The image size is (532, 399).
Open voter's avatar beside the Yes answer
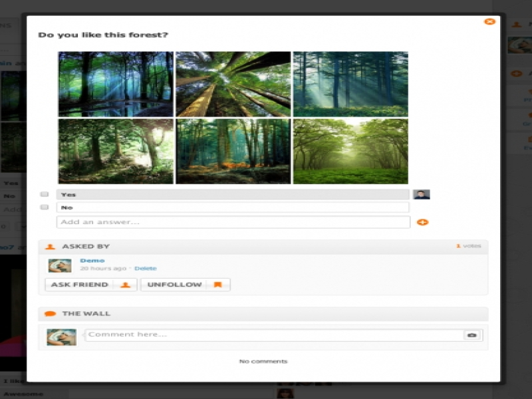point(421,195)
